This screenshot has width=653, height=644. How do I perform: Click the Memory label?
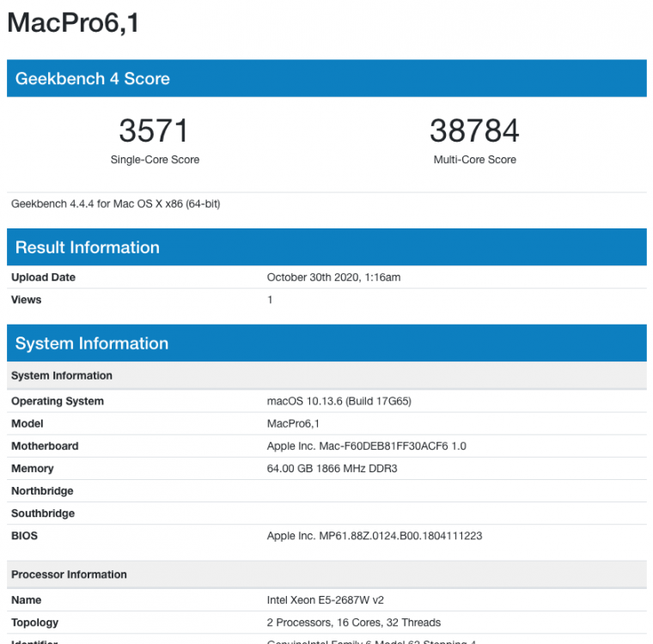click(33, 469)
